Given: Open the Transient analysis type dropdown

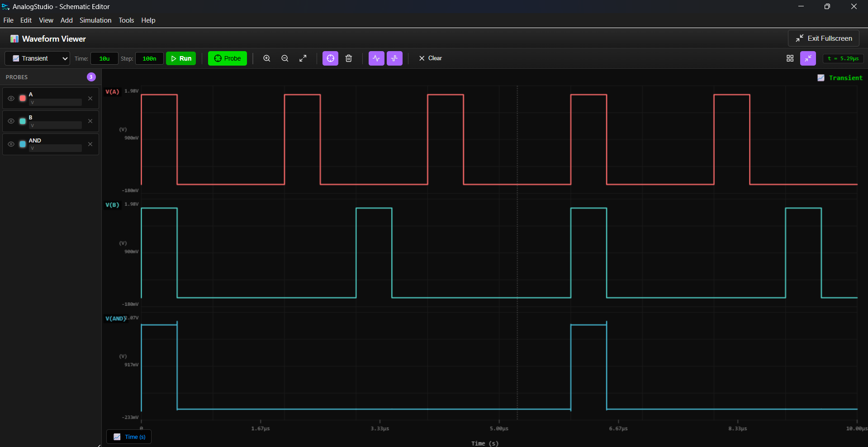Looking at the screenshot, I should click(37, 58).
